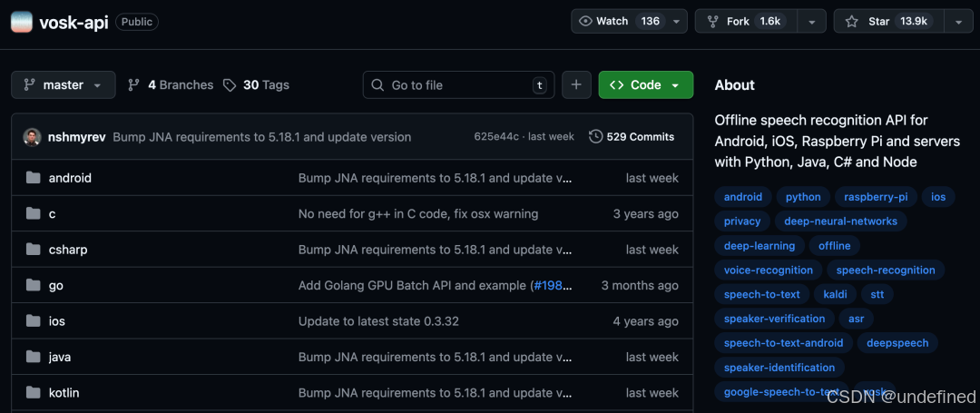This screenshot has height=413, width=980.
Task: Select the kaldi topic tag
Action: pos(835,294)
